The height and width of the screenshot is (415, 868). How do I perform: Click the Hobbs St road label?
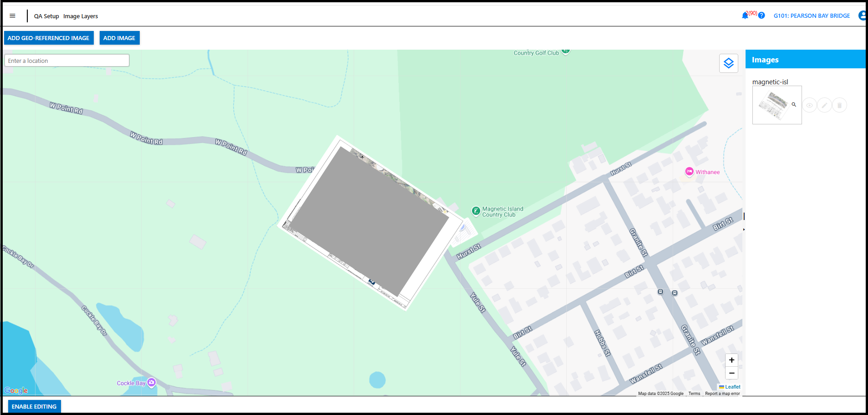coord(602,343)
